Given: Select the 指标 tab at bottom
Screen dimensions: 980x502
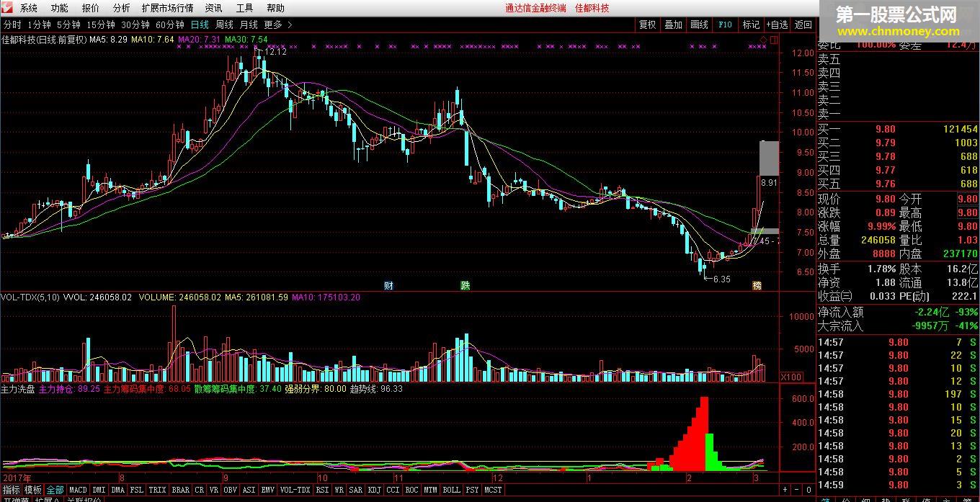Looking at the screenshot, I should pos(11,490).
